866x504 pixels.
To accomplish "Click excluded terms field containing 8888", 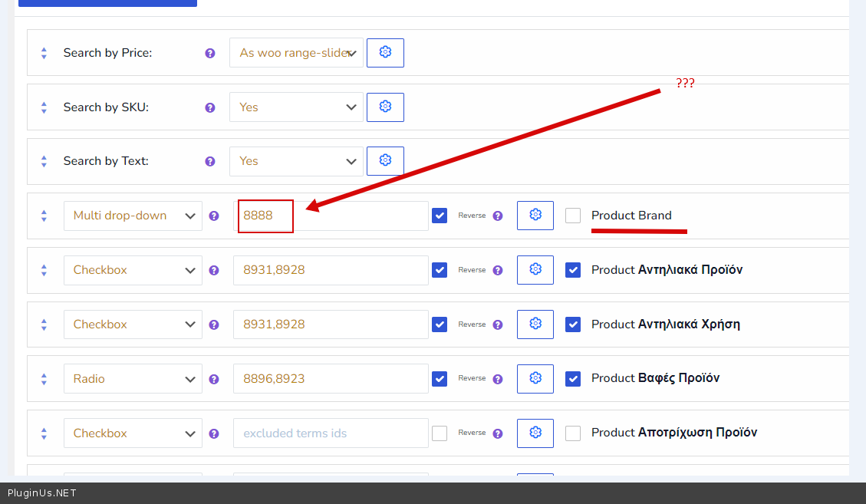I will (x=331, y=216).
